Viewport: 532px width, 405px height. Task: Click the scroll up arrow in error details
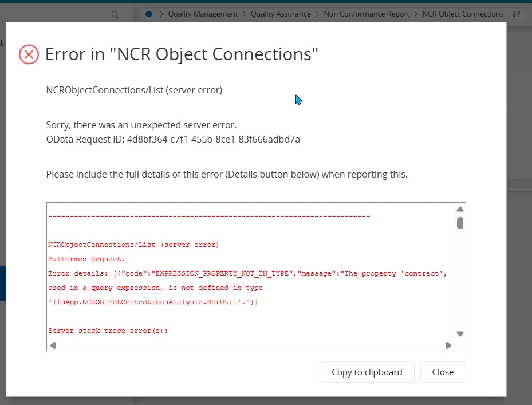(x=460, y=209)
